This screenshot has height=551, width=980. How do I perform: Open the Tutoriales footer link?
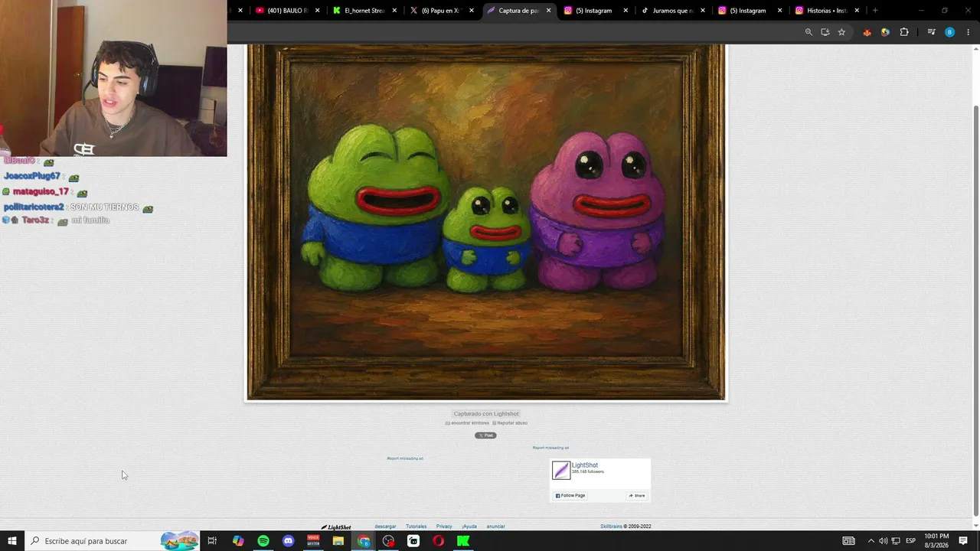click(x=416, y=527)
